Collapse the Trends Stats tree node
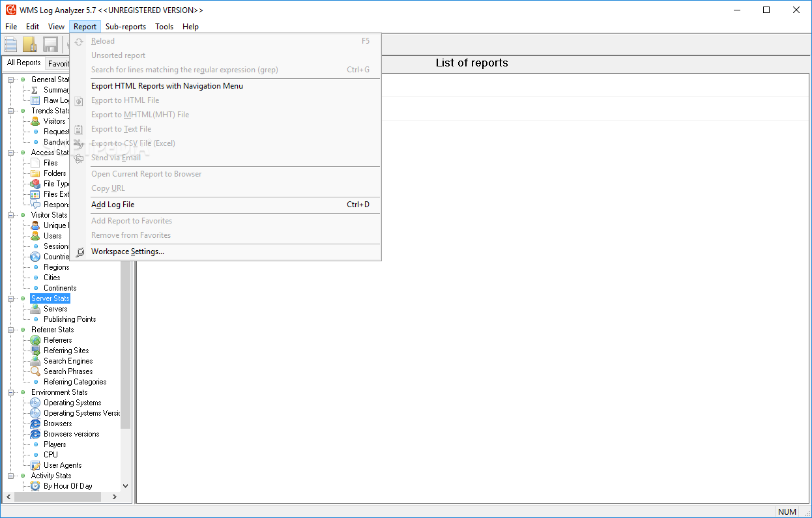Screen dimensions: 812x518 [x=11, y=111]
